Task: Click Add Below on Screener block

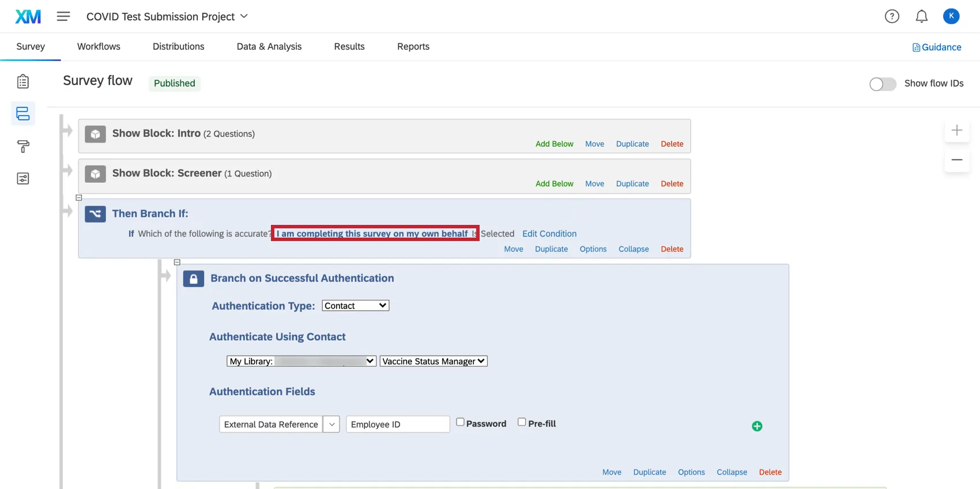Action: 555,184
